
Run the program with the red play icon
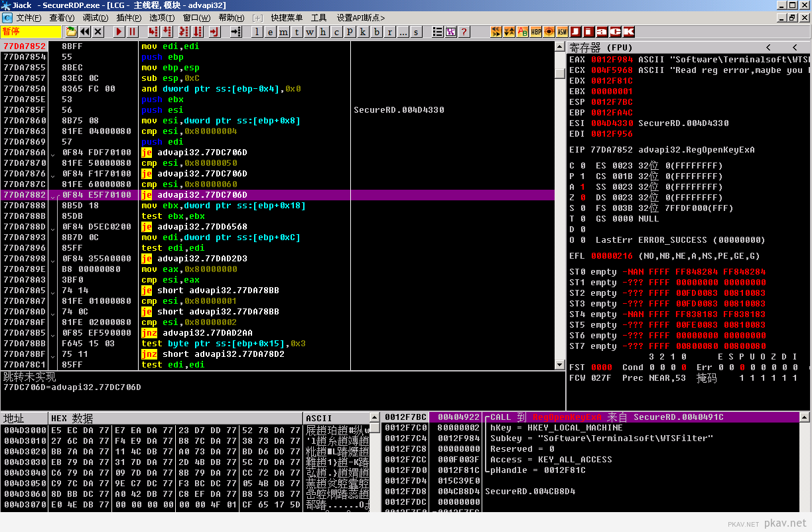pyautogui.click(x=119, y=31)
